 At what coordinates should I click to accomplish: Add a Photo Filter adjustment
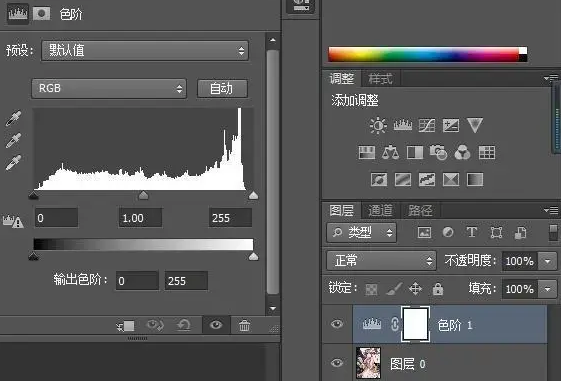[x=438, y=152]
